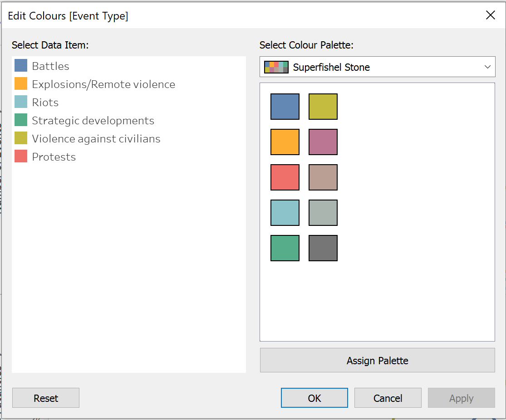The width and height of the screenshot is (506, 420).
Task: Select the light teal palette swatch
Action: (285, 213)
